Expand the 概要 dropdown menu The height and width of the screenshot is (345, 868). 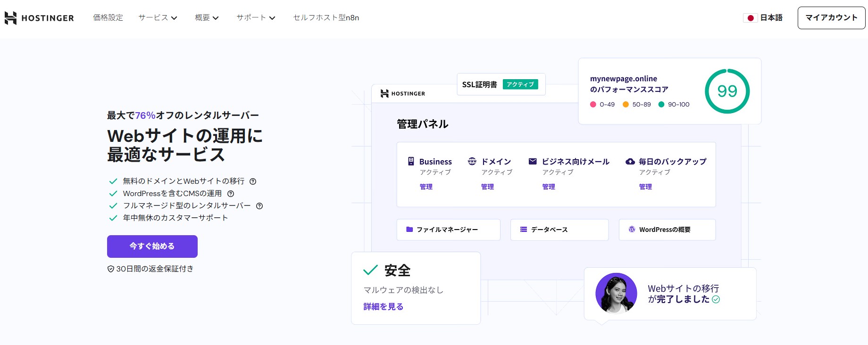click(x=207, y=18)
